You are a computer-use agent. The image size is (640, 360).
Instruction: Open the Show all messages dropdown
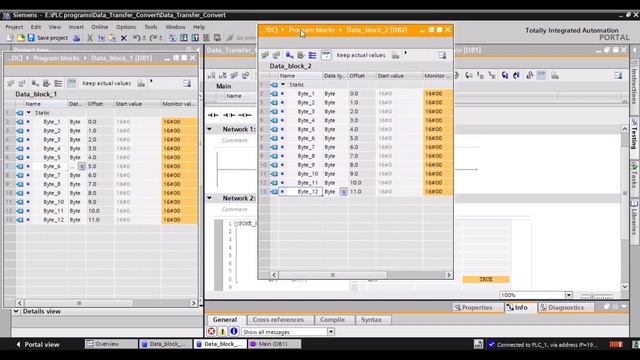click(x=331, y=331)
